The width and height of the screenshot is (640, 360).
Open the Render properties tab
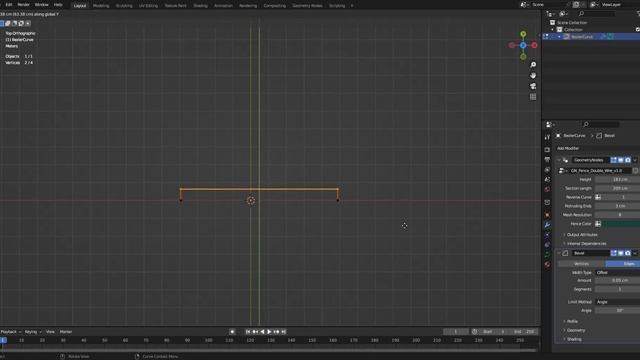click(547, 150)
